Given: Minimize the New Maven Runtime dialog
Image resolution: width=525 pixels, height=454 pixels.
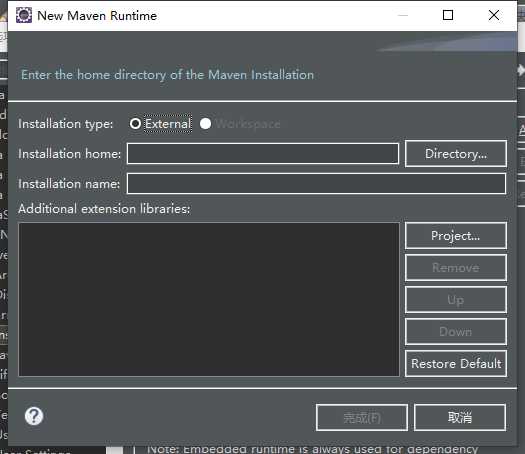Looking at the screenshot, I should 403,15.
